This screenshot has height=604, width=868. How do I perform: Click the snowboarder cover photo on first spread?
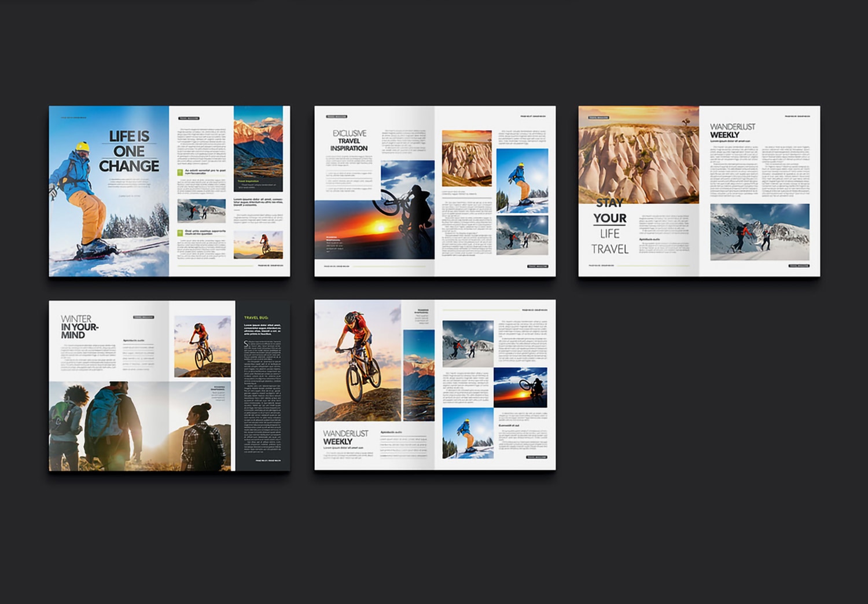[x=87, y=191]
